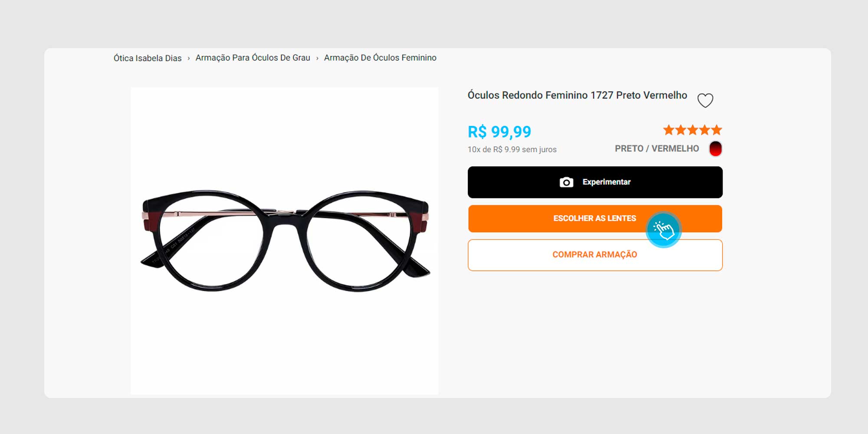Click the blue hand pointer icon

point(664,230)
